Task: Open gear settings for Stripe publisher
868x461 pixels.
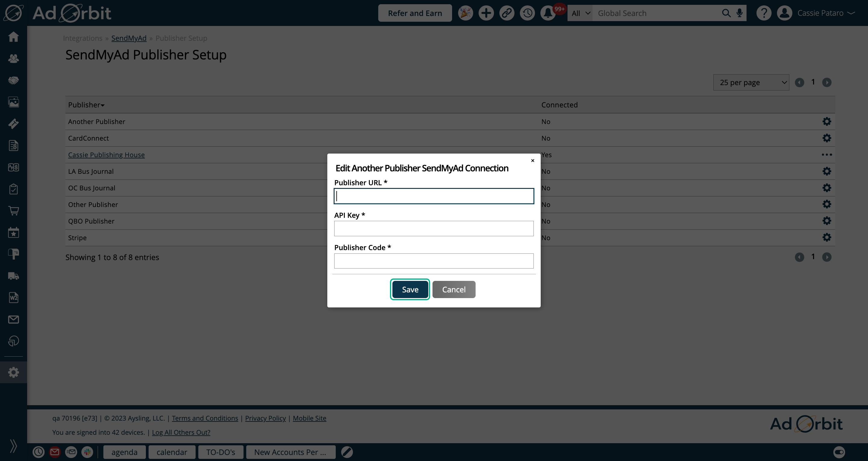Action: tap(826, 237)
